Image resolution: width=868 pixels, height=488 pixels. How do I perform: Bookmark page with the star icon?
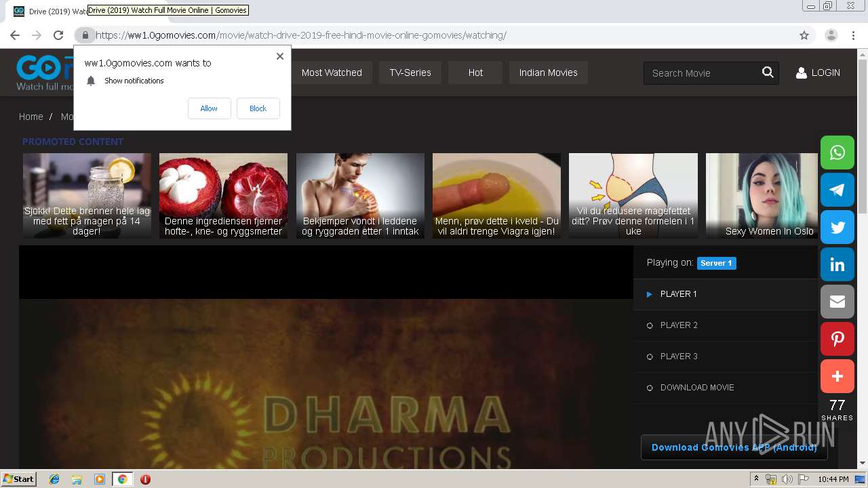(804, 35)
